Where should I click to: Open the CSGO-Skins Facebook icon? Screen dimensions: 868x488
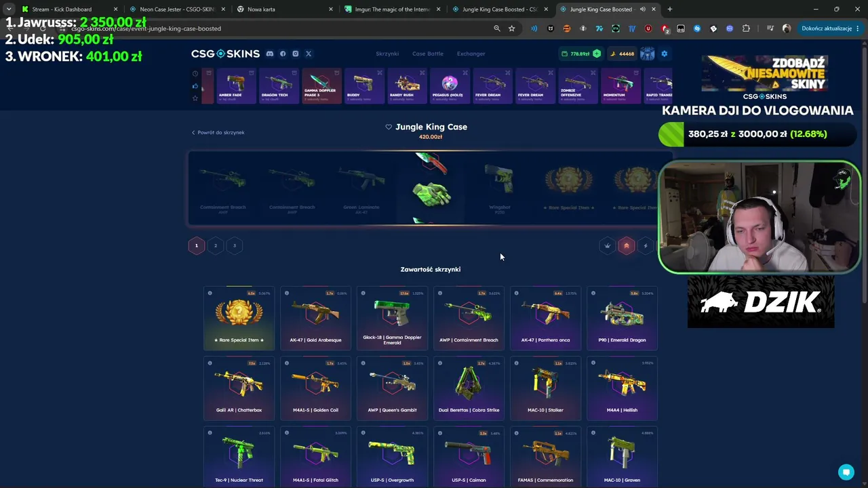click(283, 54)
